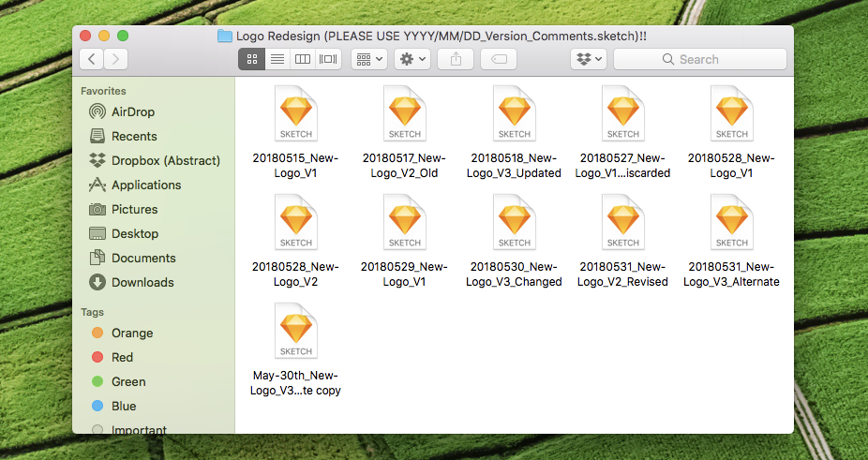The width and height of the screenshot is (868, 460).
Task: Click the Share toolbar button
Action: point(456,59)
